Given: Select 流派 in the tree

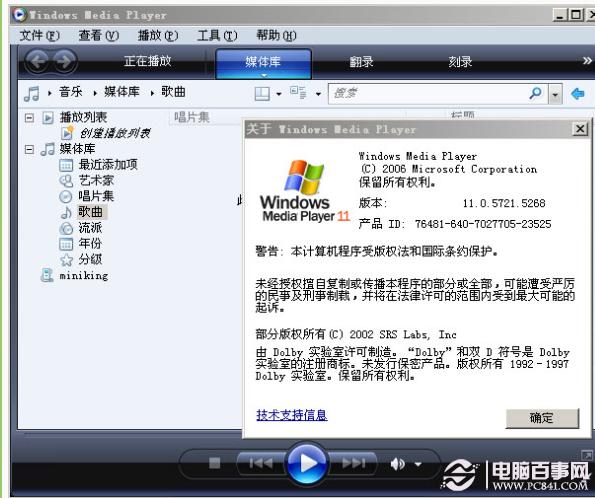Looking at the screenshot, I should (x=90, y=228).
